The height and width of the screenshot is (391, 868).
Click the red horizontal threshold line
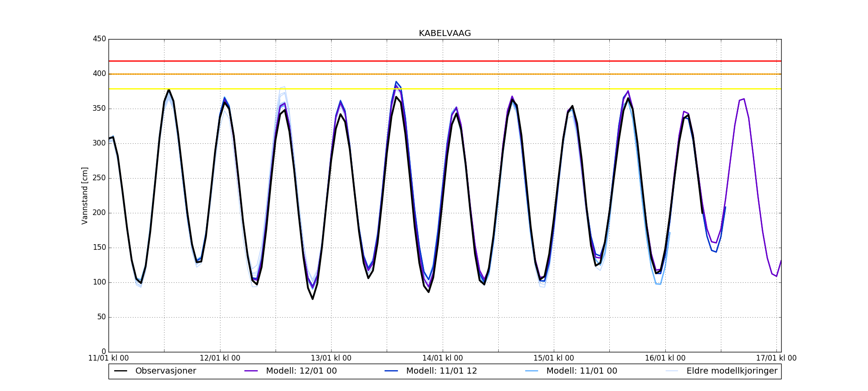coord(445,61)
